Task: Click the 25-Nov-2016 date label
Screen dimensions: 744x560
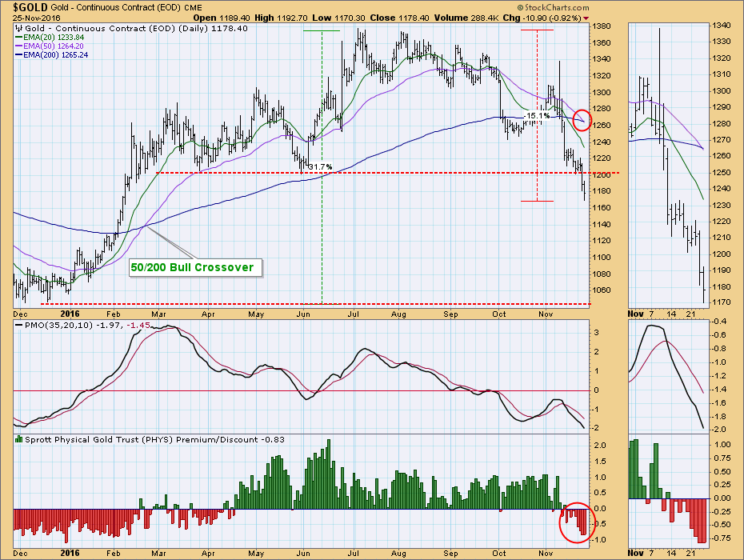Action: (37, 18)
